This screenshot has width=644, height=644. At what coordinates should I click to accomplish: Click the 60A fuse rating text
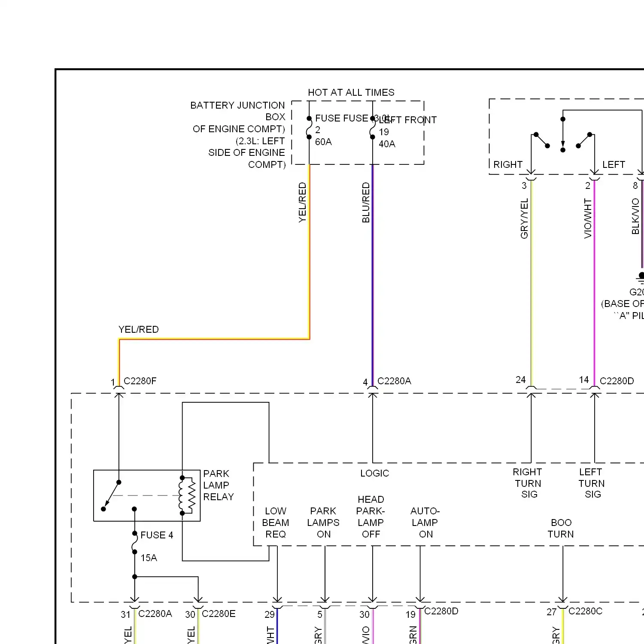coord(323,142)
